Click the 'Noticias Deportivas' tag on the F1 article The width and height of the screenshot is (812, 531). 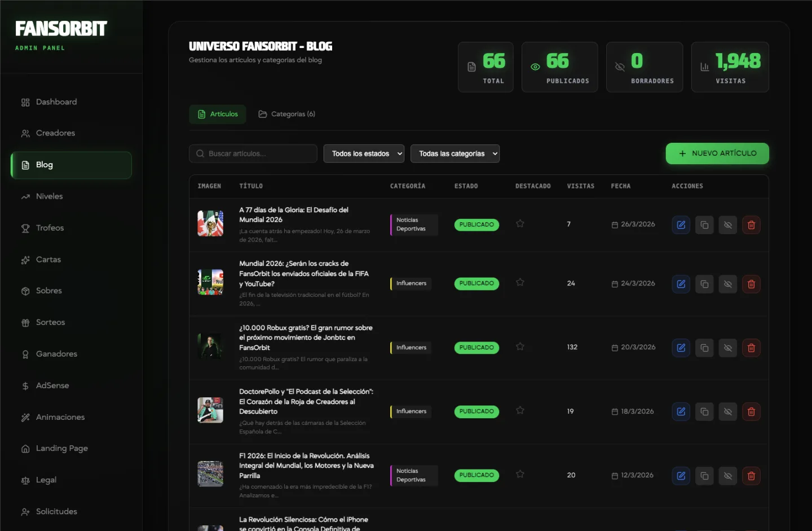[x=414, y=475]
